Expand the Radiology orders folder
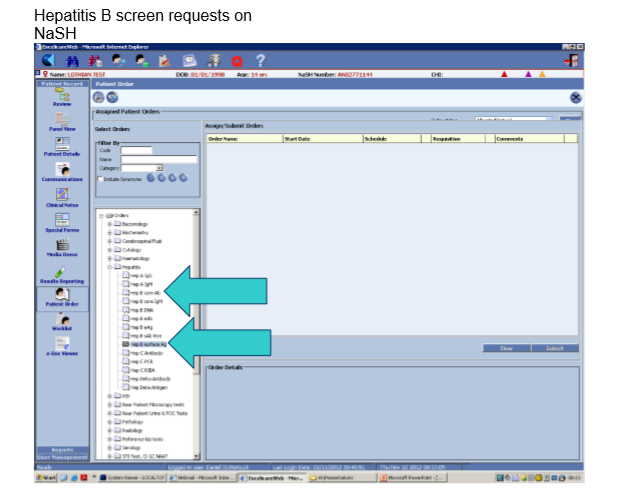 coord(110,430)
